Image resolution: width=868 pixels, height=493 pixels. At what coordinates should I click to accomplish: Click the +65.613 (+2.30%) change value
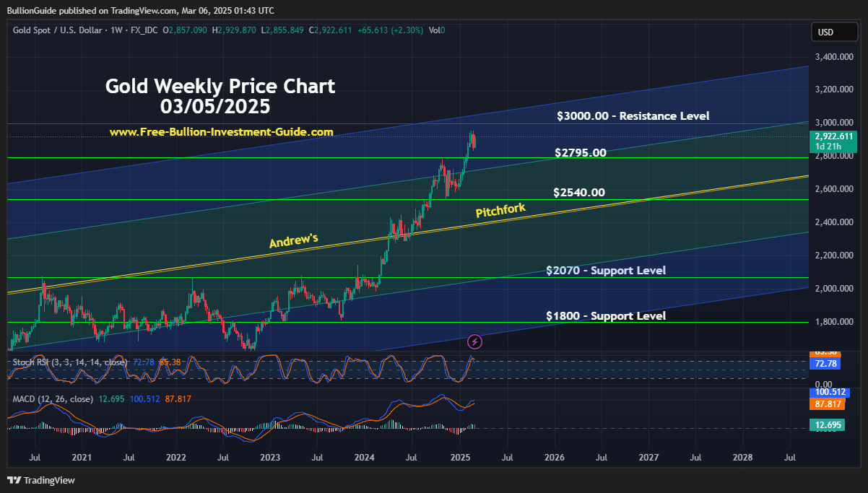click(x=391, y=30)
